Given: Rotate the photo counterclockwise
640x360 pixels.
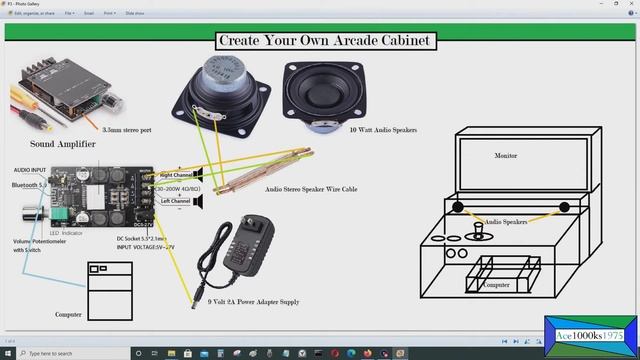Looking at the screenshot, I should pos(527,341).
